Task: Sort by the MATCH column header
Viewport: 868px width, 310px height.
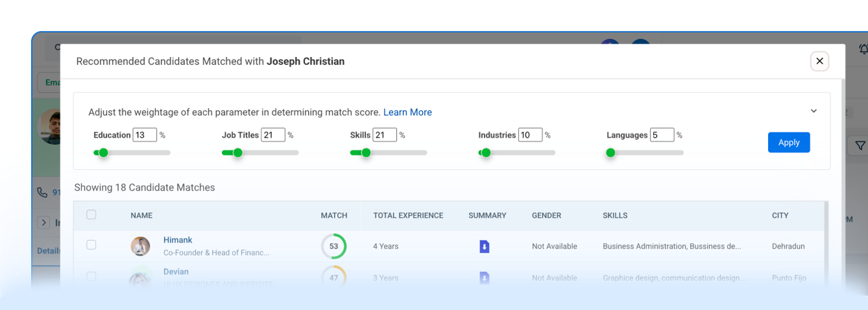Action: (x=334, y=215)
